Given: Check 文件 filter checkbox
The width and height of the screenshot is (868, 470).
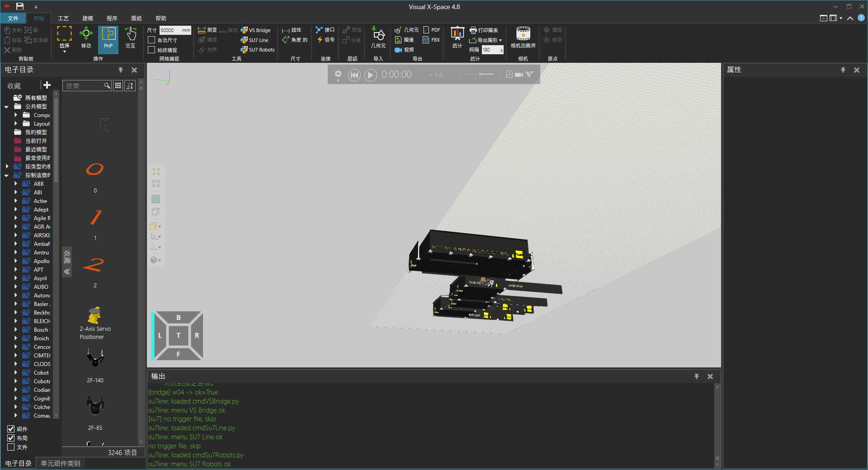Looking at the screenshot, I should [11, 447].
